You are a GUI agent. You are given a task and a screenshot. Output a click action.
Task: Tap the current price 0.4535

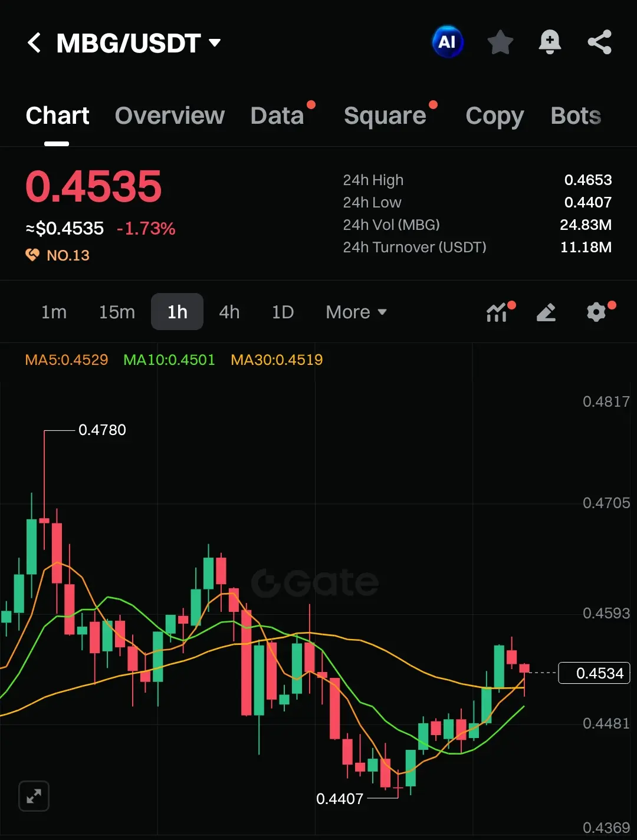click(x=93, y=186)
